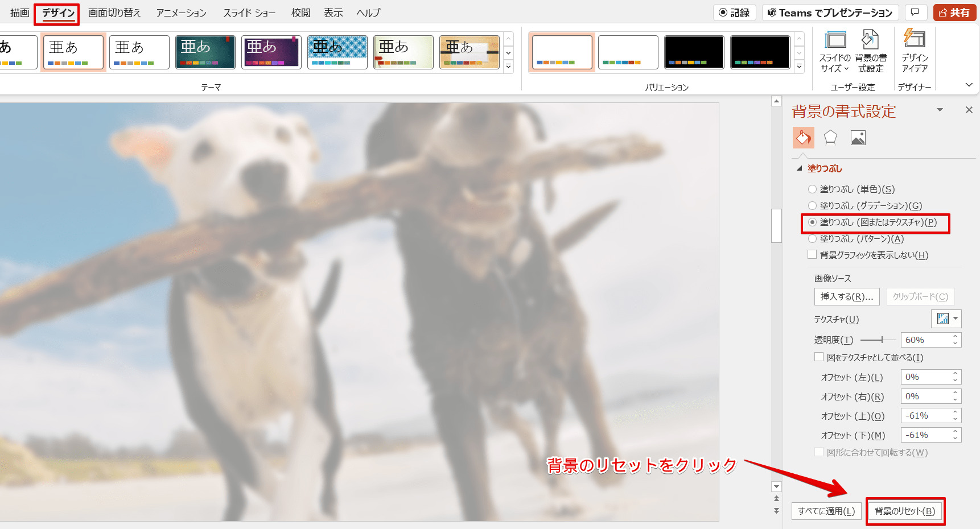The height and width of the screenshot is (529, 980).
Task: Click the 共有 share button
Action: [954, 13]
